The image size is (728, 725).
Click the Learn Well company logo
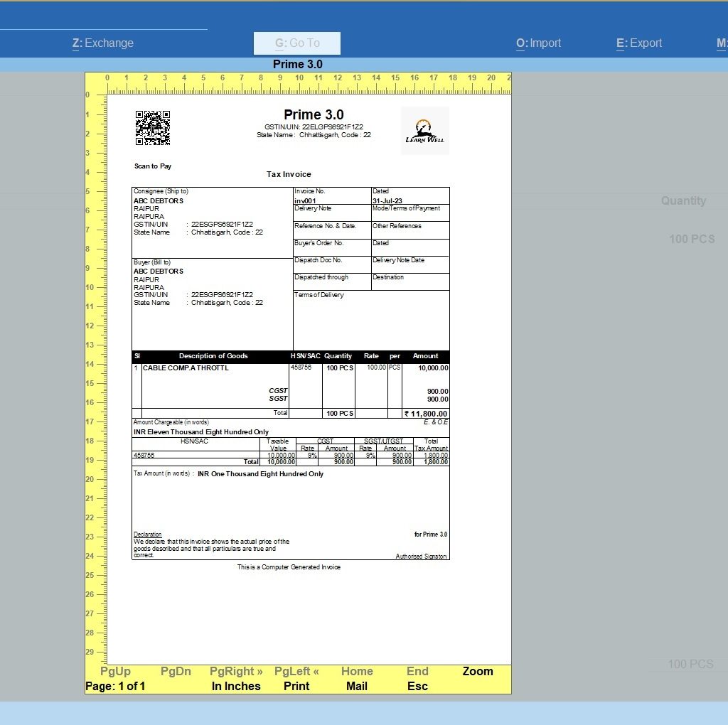[x=424, y=130]
